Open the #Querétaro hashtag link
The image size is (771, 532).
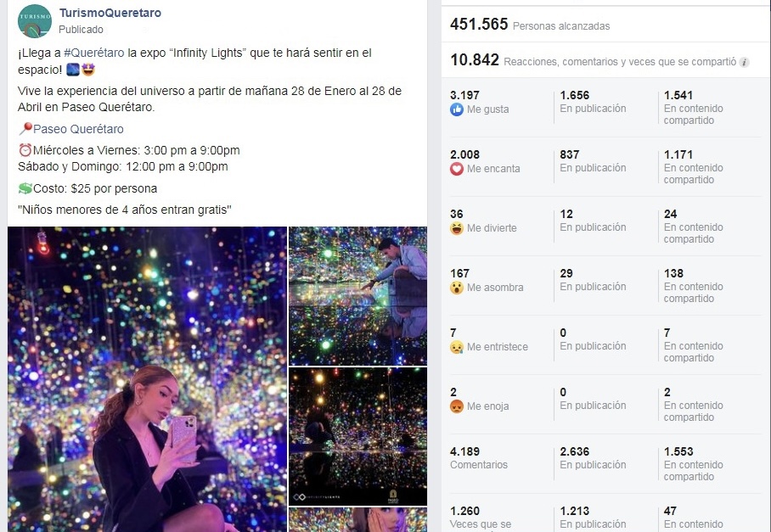[x=94, y=53]
